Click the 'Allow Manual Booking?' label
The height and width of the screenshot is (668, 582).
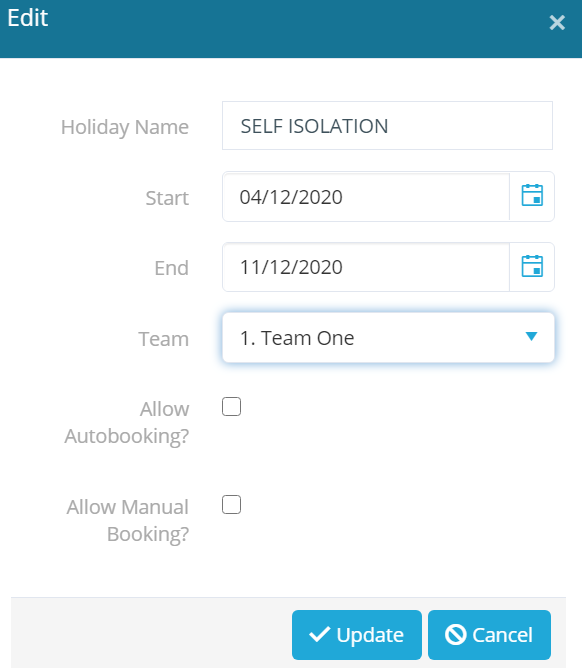point(127,521)
